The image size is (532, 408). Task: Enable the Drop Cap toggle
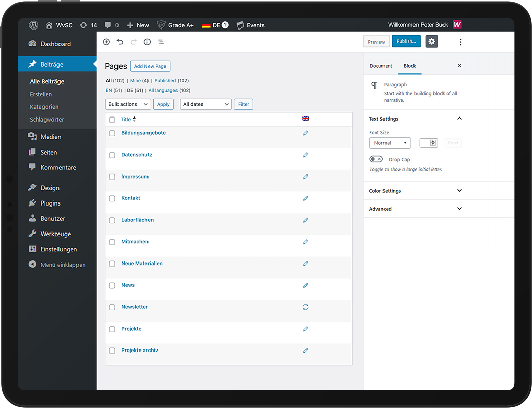(376, 159)
